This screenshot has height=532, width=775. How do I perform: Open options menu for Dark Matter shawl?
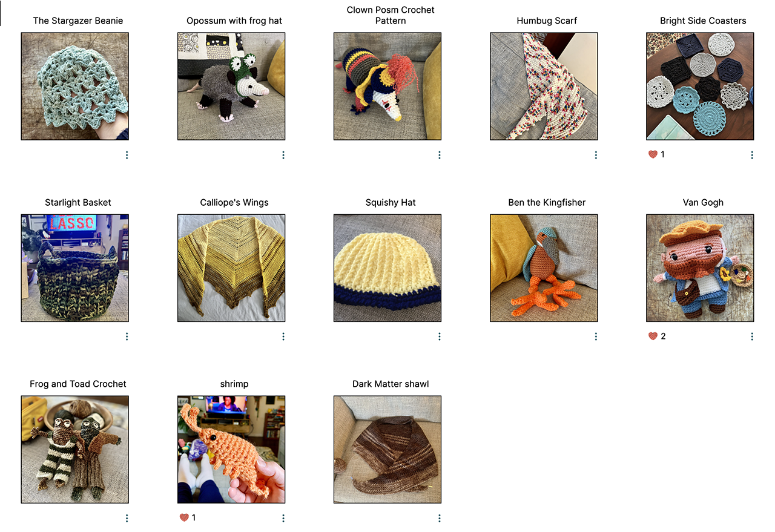(439, 518)
